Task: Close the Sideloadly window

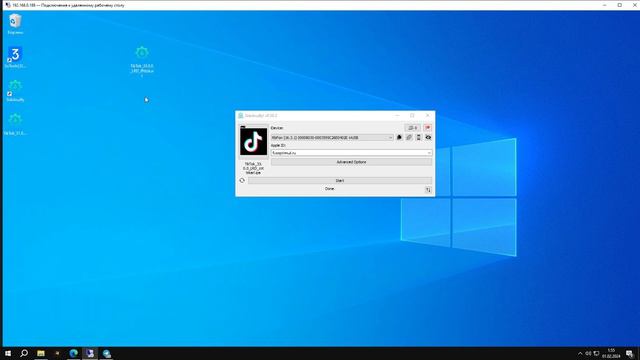Action: click(427, 116)
